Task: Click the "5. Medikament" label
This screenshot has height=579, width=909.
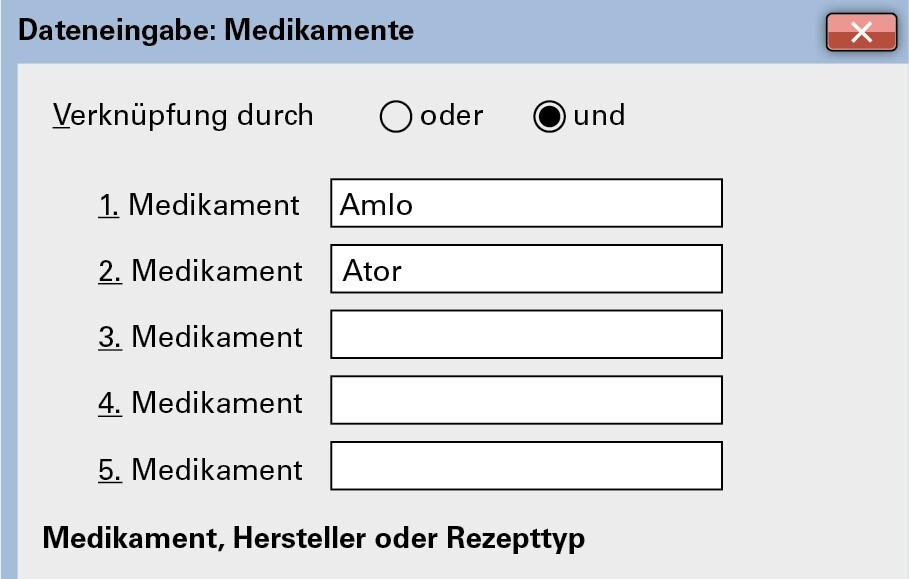Action: pyautogui.click(x=200, y=469)
